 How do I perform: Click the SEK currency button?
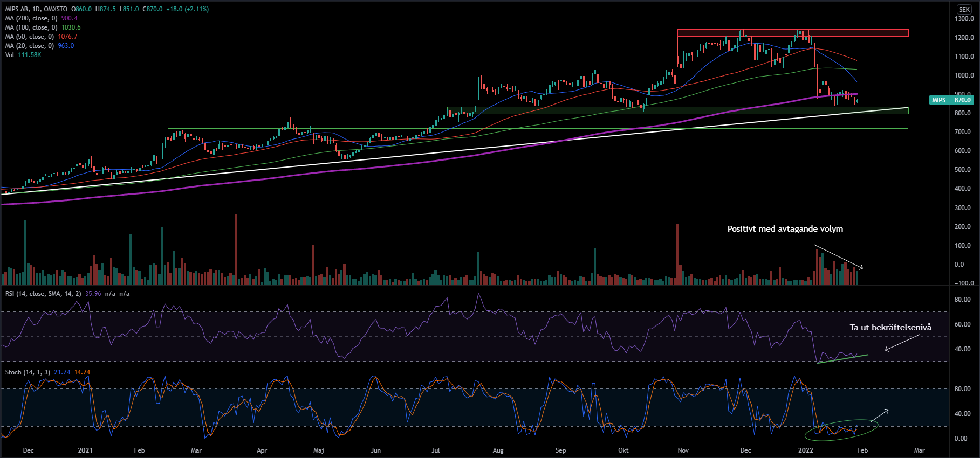[x=964, y=9]
